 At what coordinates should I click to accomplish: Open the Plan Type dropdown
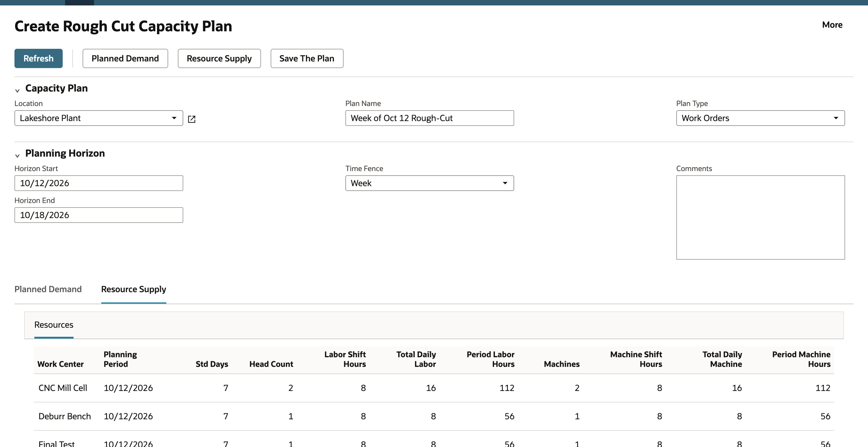point(760,118)
